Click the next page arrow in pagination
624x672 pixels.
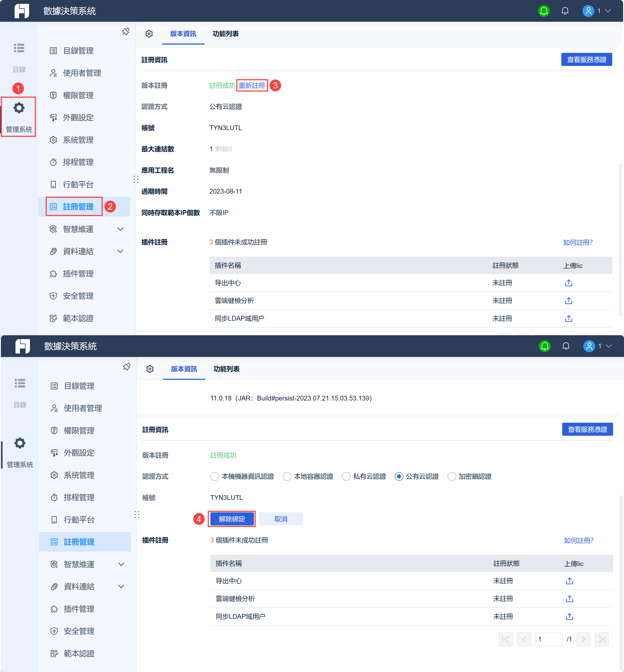(583, 639)
